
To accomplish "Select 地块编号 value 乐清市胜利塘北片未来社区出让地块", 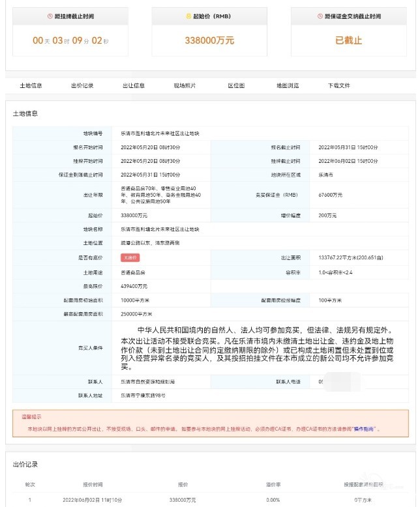I will pos(160,134).
